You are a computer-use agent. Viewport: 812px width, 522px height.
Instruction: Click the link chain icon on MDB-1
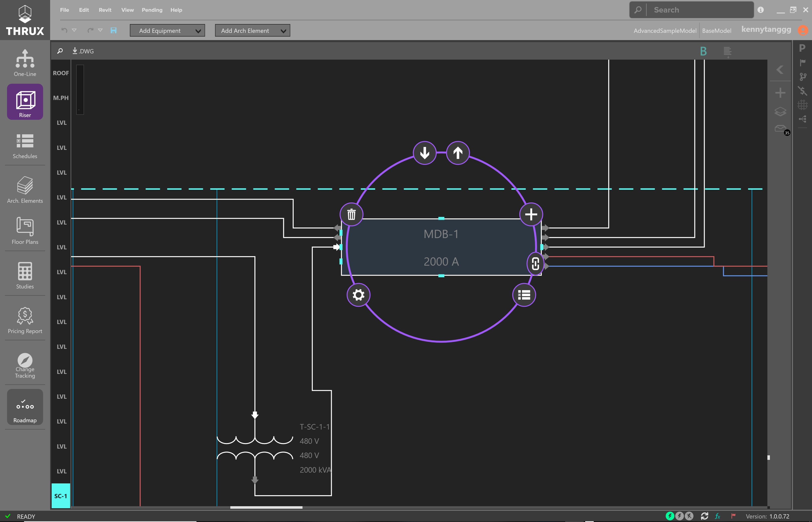click(536, 263)
